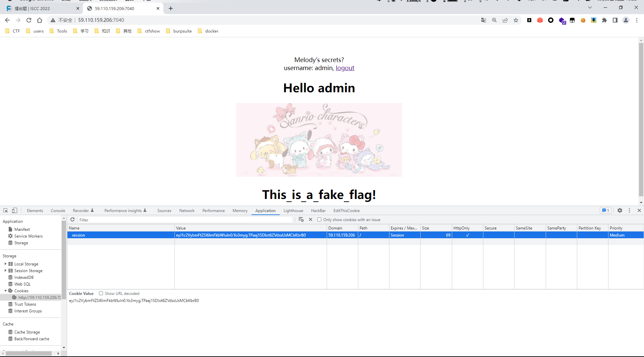Screen dimensions: 644x357
Task: Open Manifest in Application sidebar
Action: point(22,229)
